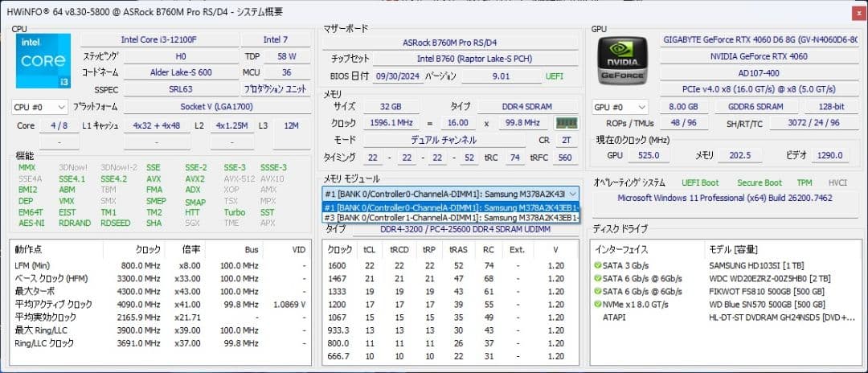The image size is (868, 373).
Task: Click the green memory module icon
Action: click(x=567, y=123)
